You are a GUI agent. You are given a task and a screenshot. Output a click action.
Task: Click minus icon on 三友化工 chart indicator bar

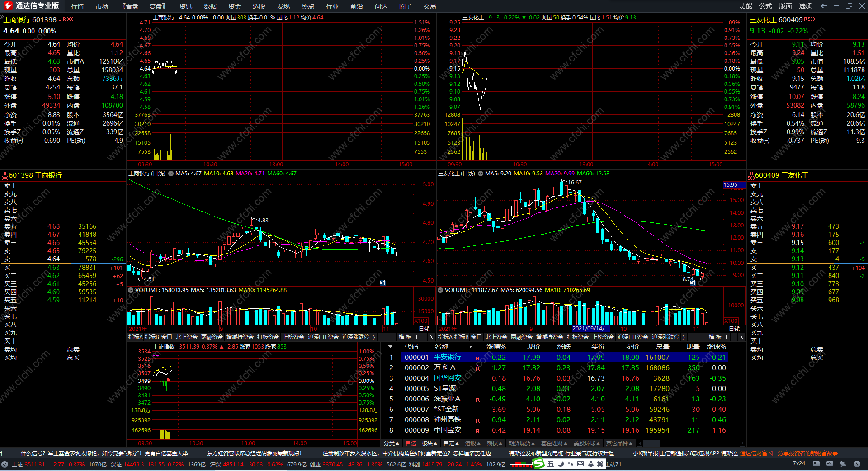coord(733,337)
